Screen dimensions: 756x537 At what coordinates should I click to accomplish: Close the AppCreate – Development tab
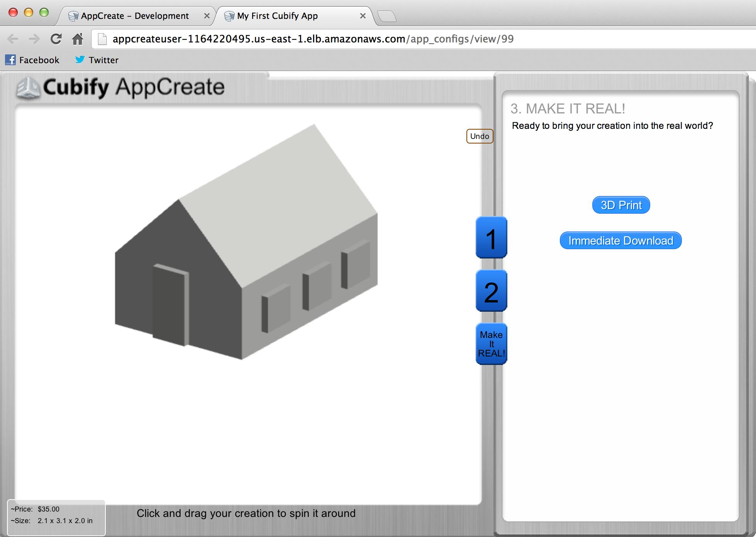(x=207, y=16)
